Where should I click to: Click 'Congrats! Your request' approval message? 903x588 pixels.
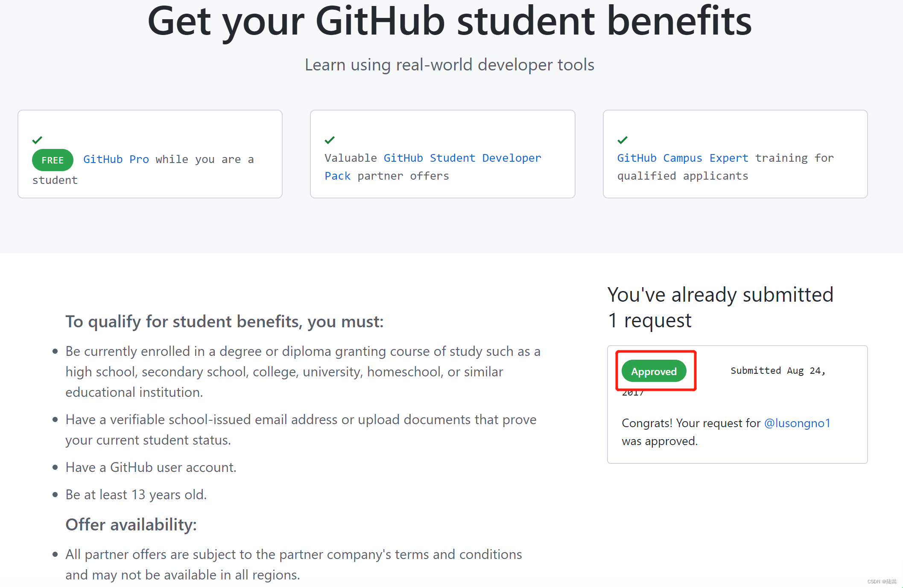(726, 432)
